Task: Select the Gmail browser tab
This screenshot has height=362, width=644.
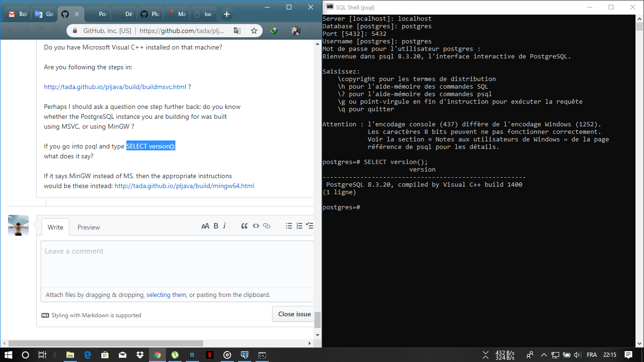Action: 17,14
